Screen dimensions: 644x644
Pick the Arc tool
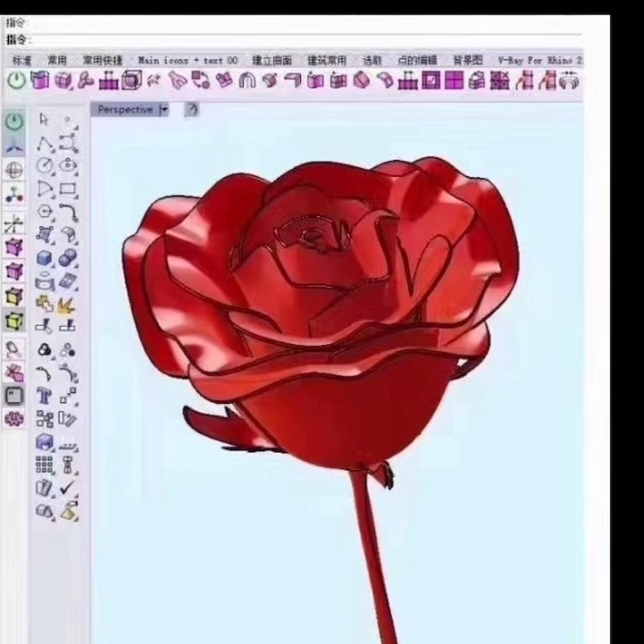(x=45, y=189)
